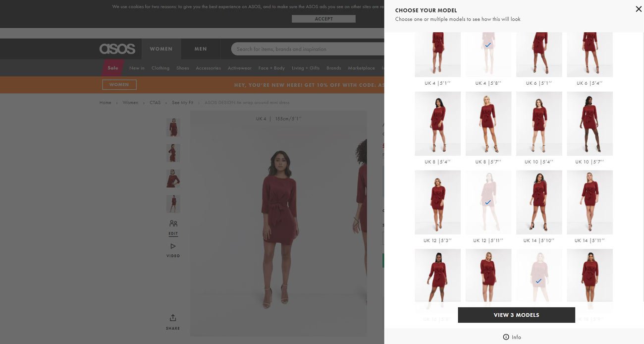This screenshot has height=344, width=644.
Task: Deselect the UK 12 5'11'' model checkmark
Action: coord(487,202)
